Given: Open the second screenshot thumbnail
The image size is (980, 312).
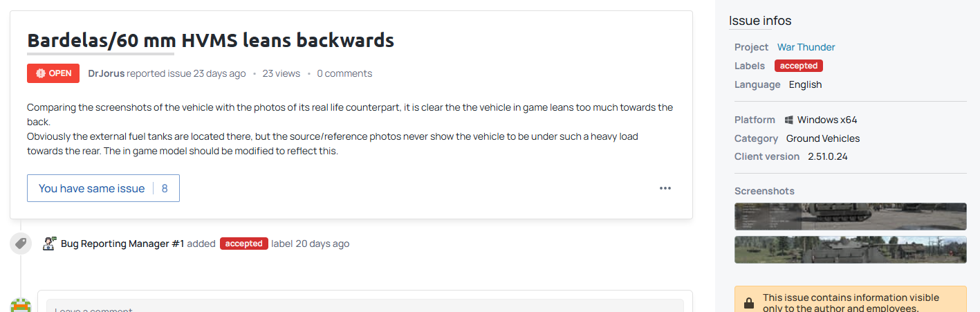Looking at the screenshot, I should pos(850,250).
